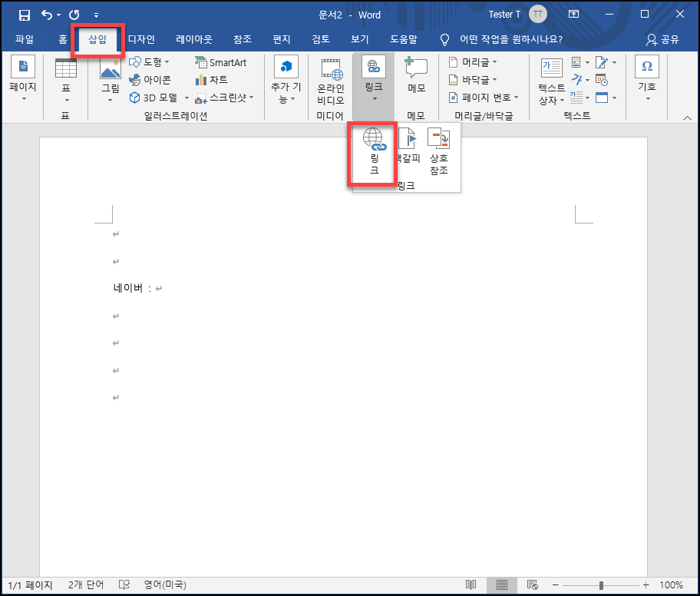This screenshot has height=596, width=700.
Task: Redo using the repeat arrow icon
Action: tap(74, 15)
